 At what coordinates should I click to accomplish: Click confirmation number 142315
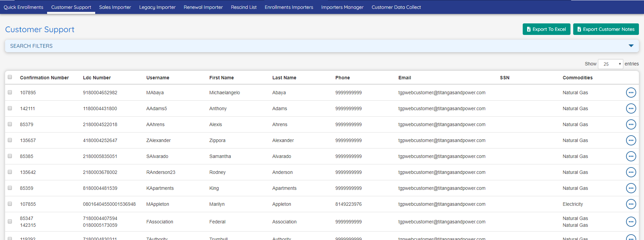[x=28, y=225]
